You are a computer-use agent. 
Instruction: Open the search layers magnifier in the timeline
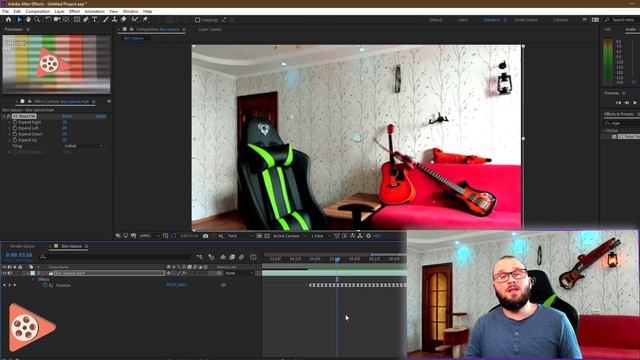click(43, 257)
